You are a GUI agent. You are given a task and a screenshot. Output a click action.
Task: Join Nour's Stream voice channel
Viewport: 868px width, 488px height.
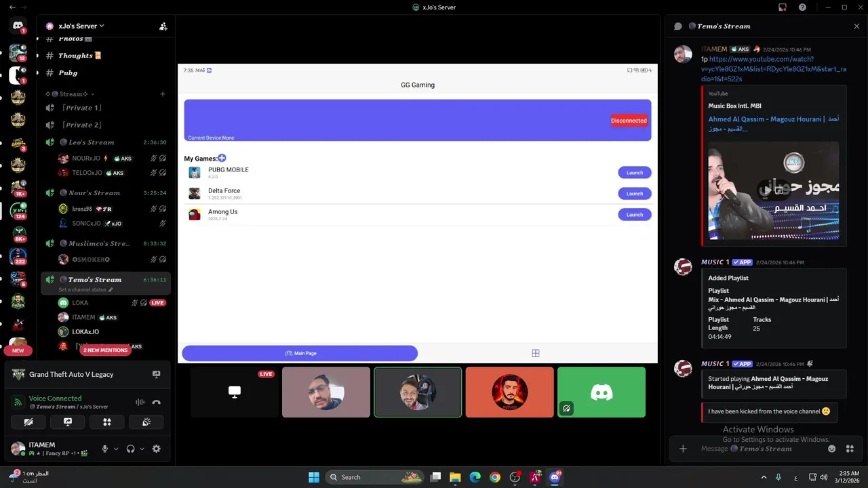105,192
